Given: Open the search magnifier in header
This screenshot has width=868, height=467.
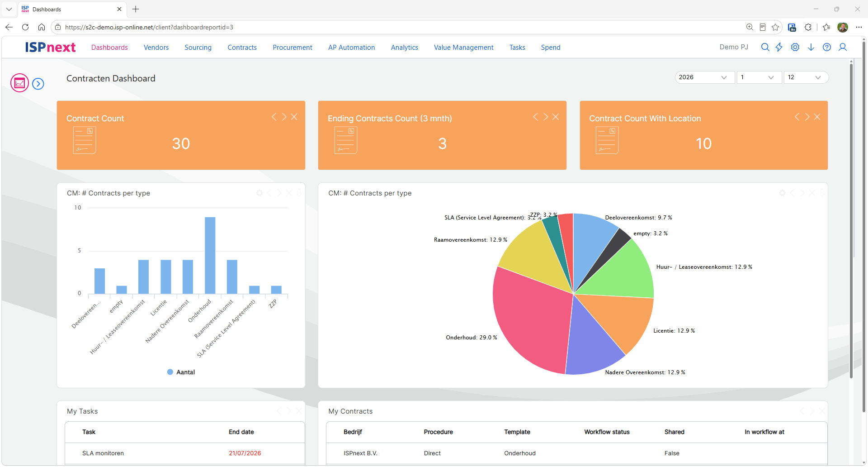Looking at the screenshot, I should coord(765,47).
